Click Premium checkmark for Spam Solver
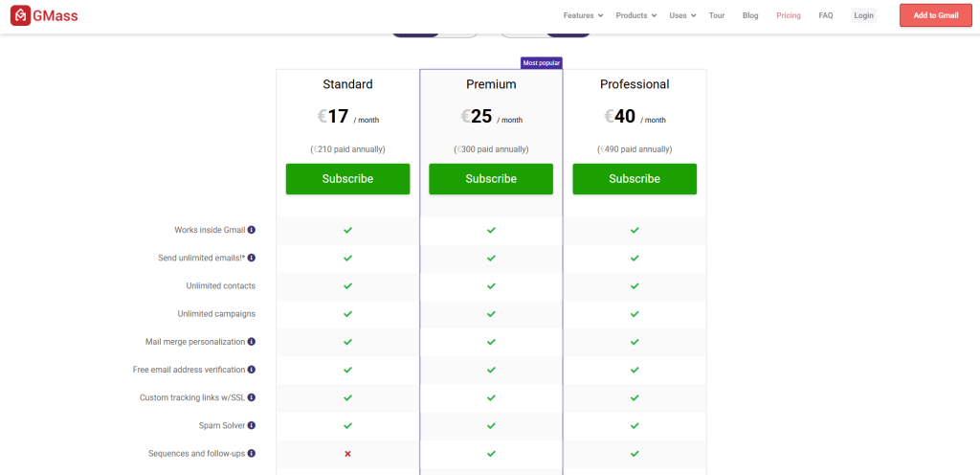 pyautogui.click(x=491, y=425)
